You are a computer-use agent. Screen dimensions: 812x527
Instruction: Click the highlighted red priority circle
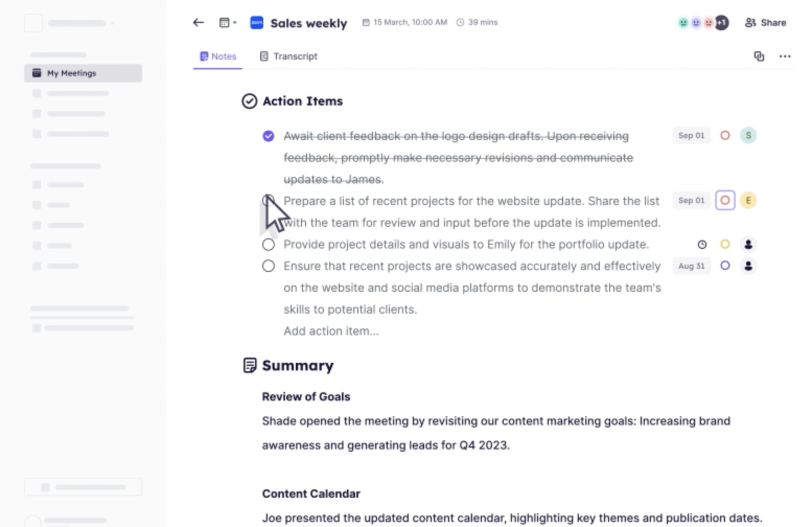click(725, 200)
